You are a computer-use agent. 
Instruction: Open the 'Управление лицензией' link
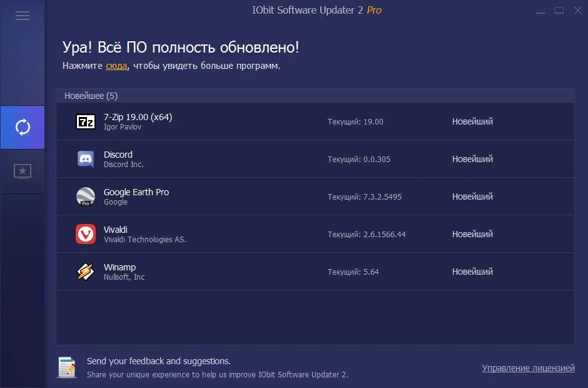pyautogui.click(x=529, y=368)
